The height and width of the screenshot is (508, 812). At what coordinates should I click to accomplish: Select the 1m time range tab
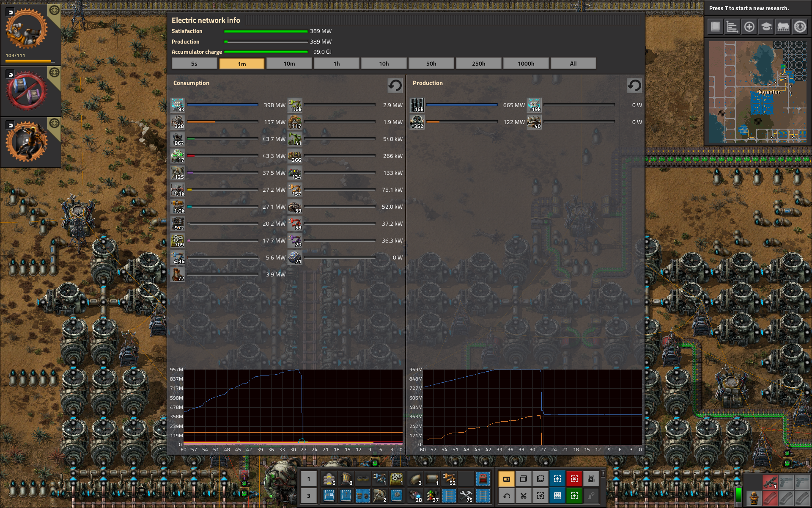point(242,63)
